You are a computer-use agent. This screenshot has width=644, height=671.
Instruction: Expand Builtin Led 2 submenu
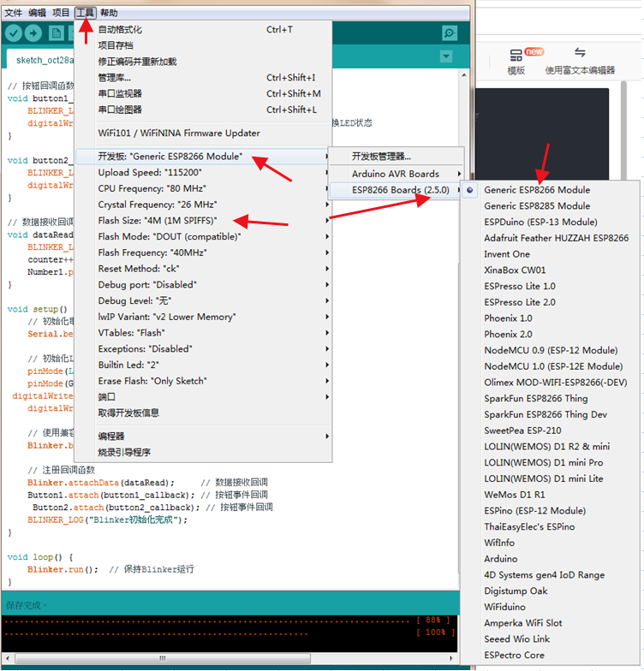[x=204, y=365]
